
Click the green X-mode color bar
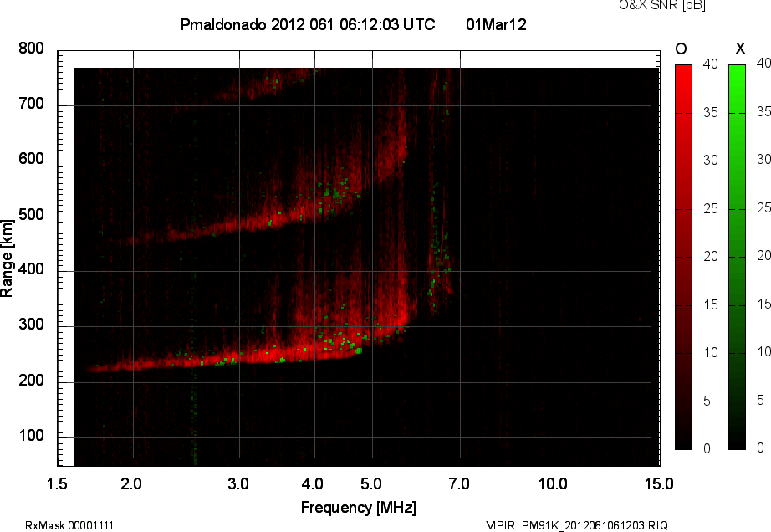click(x=737, y=257)
